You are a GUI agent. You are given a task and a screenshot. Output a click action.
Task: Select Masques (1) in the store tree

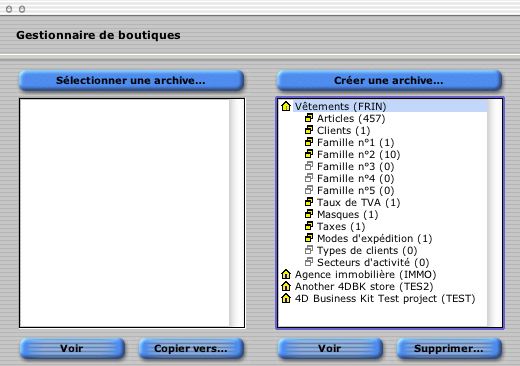[x=347, y=214]
